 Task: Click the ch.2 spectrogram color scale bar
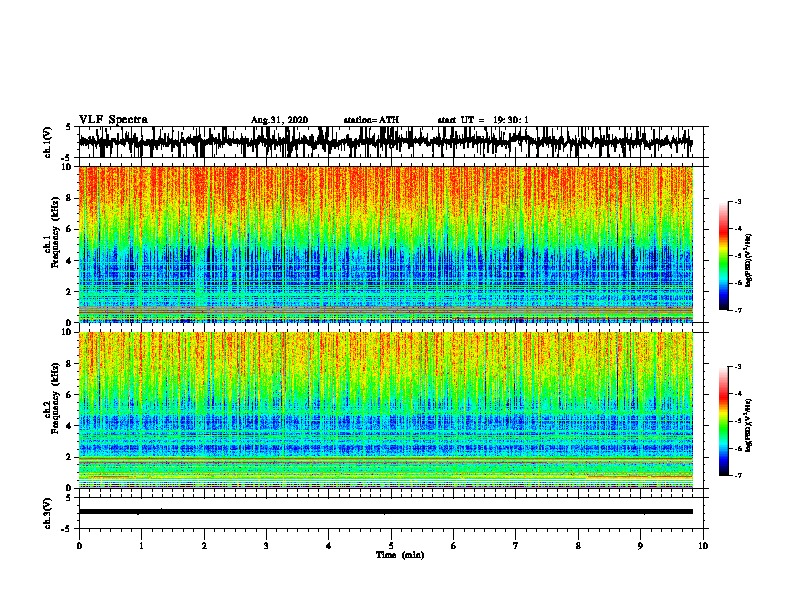[x=723, y=421]
